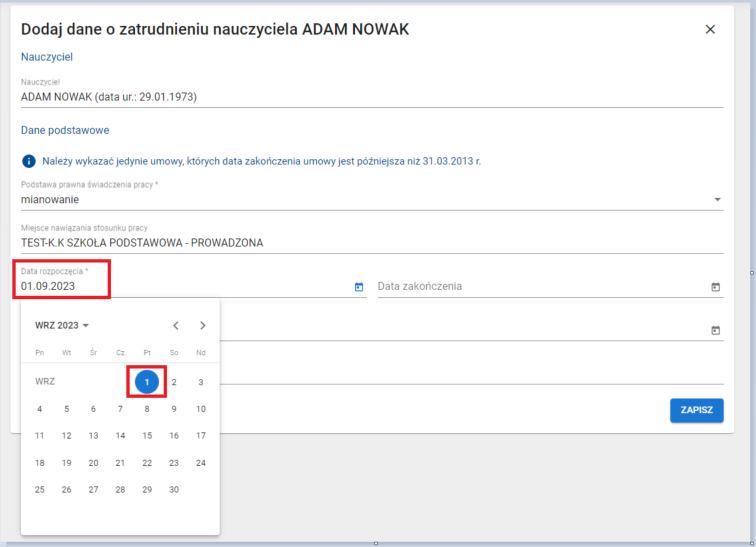Select day 1 in calendar
The height and width of the screenshot is (547, 756).
(147, 381)
